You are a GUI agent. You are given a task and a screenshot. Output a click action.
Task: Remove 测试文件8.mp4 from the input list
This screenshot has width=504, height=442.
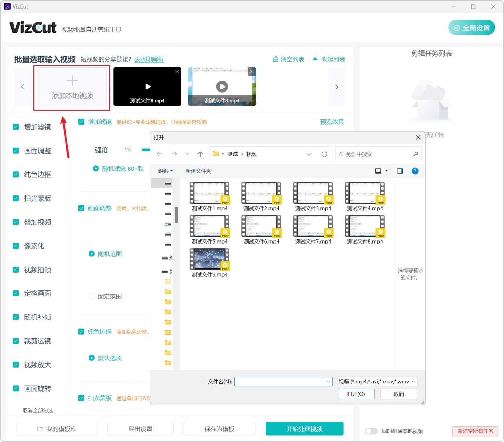(x=252, y=72)
